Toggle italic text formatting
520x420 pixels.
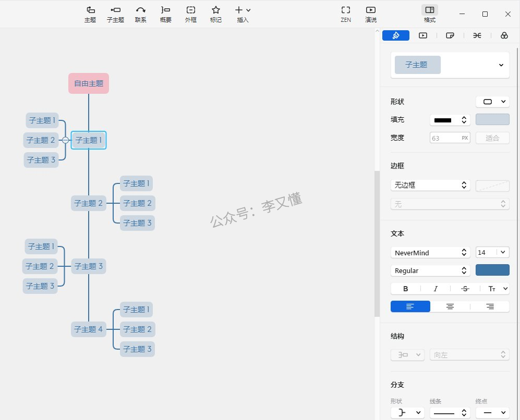pos(436,289)
